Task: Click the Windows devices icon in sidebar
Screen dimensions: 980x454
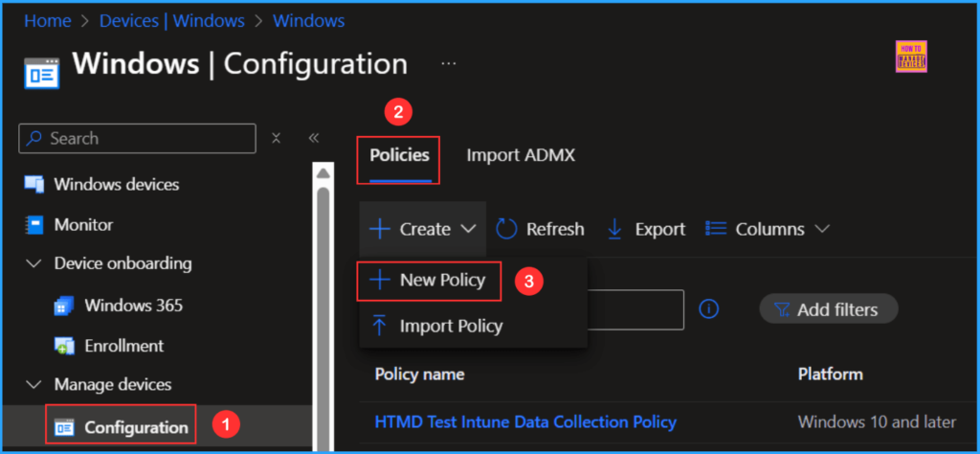Action: pyautogui.click(x=34, y=184)
